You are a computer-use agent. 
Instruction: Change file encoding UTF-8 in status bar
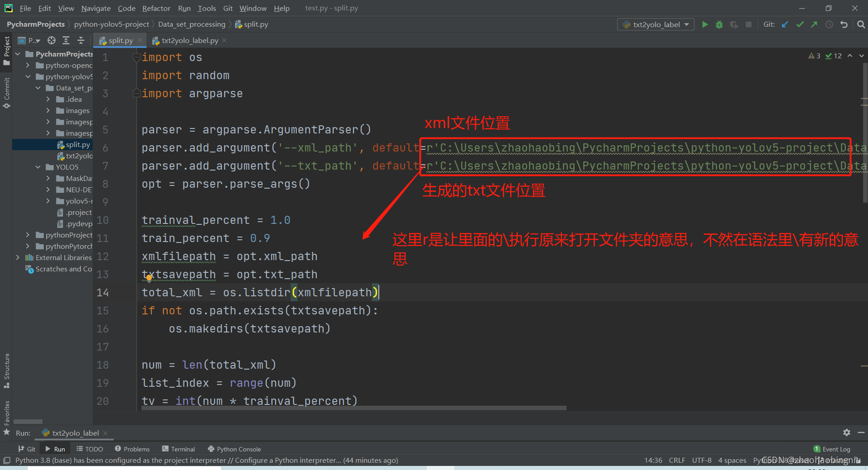tap(702, 461)
